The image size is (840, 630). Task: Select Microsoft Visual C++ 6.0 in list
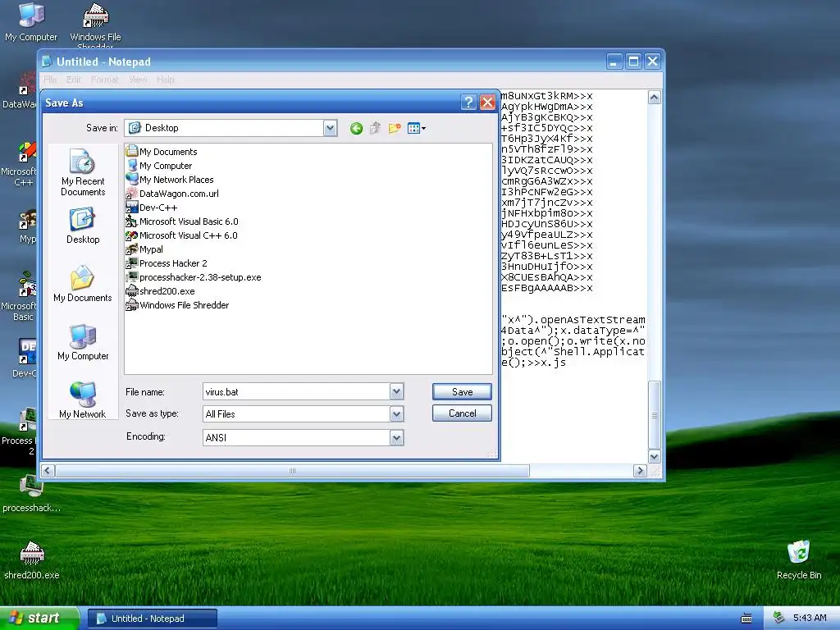click(181, 235)
